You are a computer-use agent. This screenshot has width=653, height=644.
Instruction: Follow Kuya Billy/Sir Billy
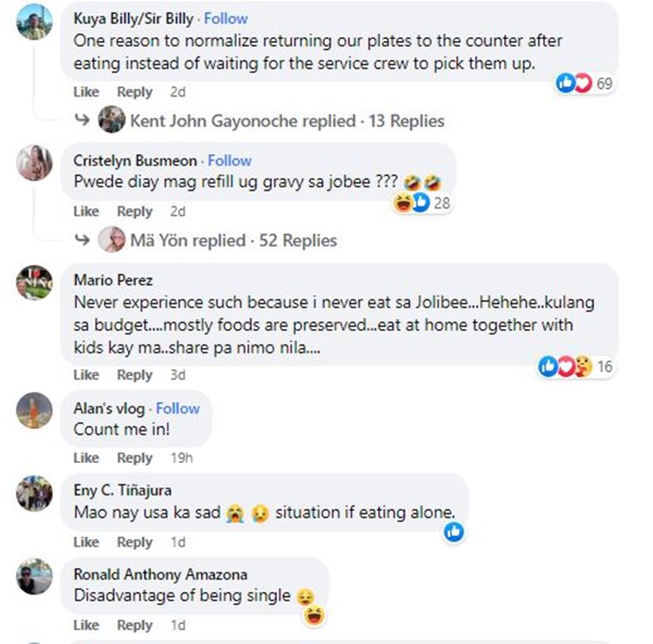point(226,18)
